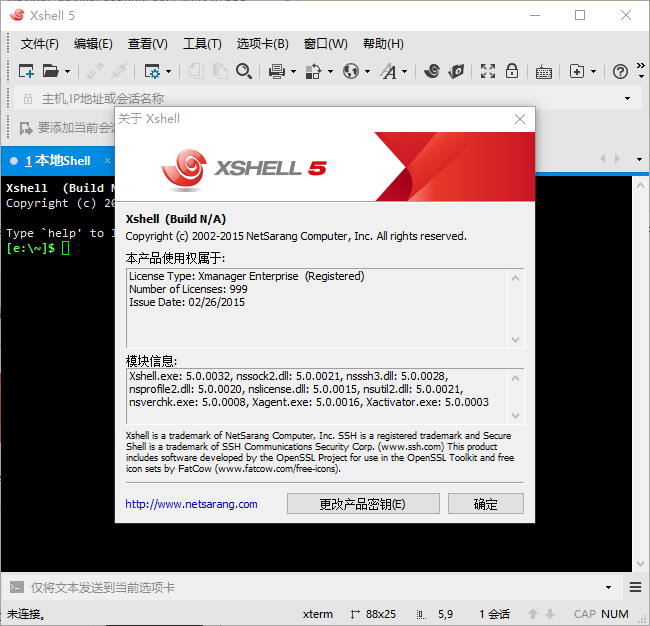This screenshot has height=626, width=650.
Task: Click the 更改产品密钥(E) button
Action: tap(363, 504)
